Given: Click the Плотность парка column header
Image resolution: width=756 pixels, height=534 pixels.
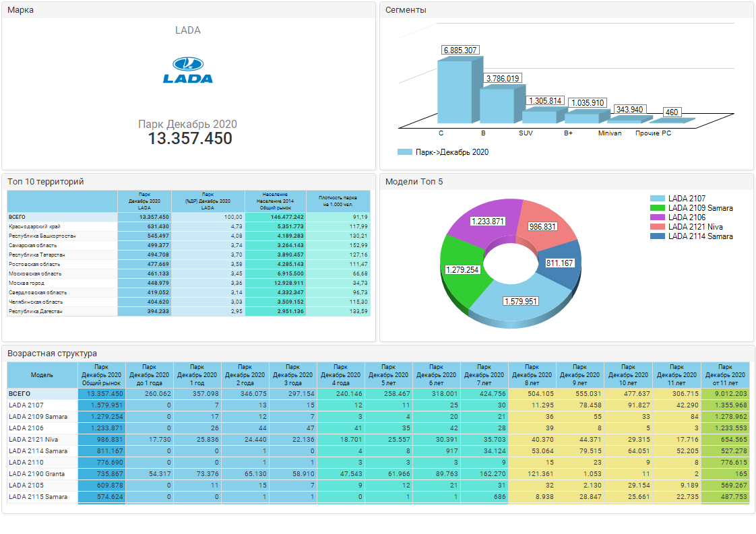Looking at the screenshot, I should (x=338, y=201).
